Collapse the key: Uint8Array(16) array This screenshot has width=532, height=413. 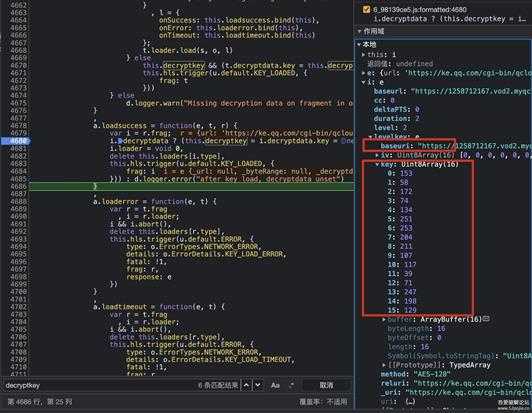pos(377,164)
